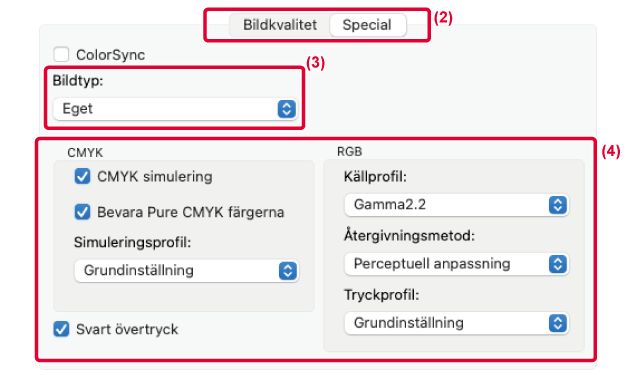Viewport: 632px width, 381px height.
Task: Expand the Källprofil Gamma2.2 dropdown
Action: coord(457,205)
